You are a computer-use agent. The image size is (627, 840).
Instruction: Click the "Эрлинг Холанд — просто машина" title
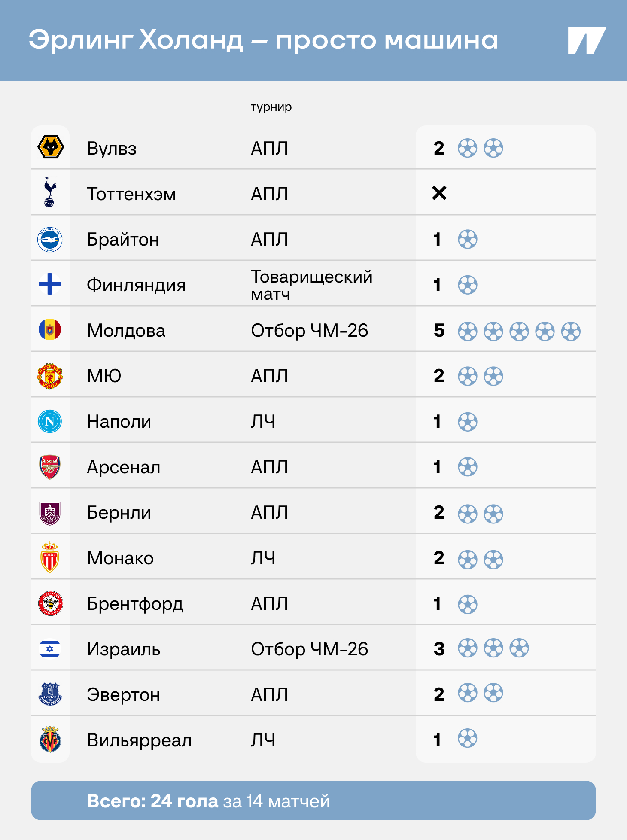(263, 40)
